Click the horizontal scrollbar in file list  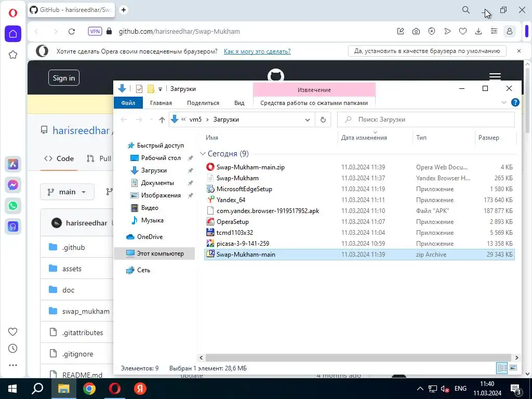point(358,357)
